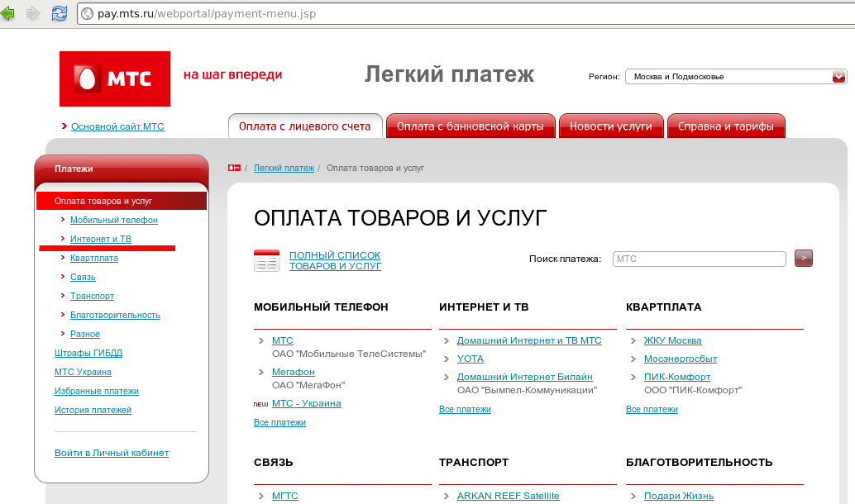The height and width of the screenshot is (504, 855).
Task: Open Транспорт in the sidebar
Action: 92,297
